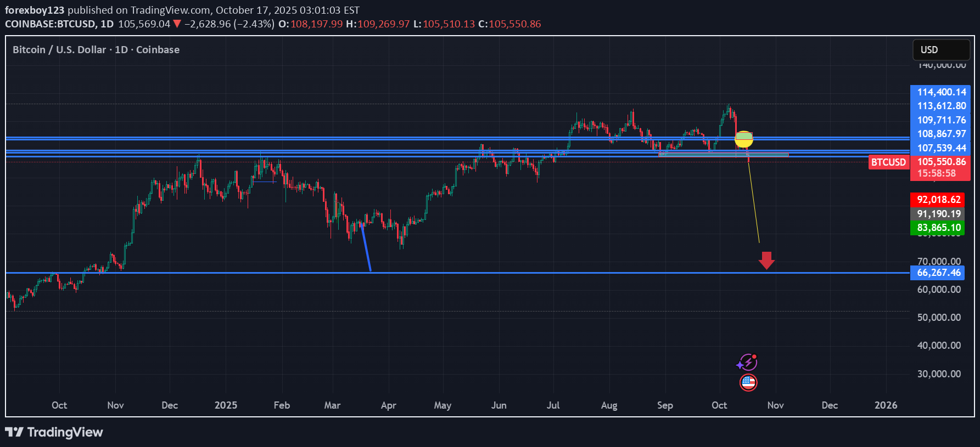
Task: Click the 114,400.14 blue price label
Action: tap(941, 92)
